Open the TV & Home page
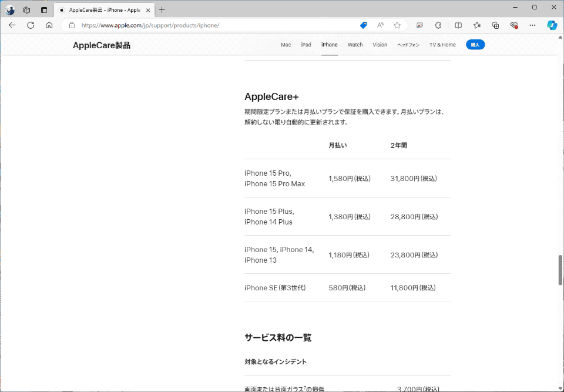Viewport: 564px width, 392px height. pos(442,45)
